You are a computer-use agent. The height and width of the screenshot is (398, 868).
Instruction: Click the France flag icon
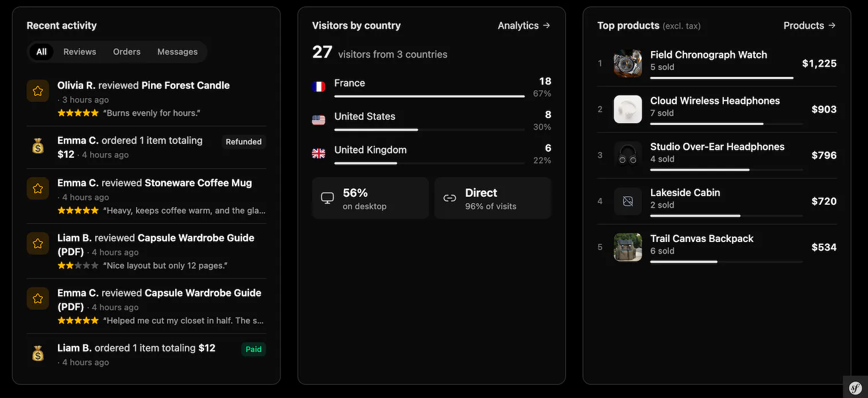click(x=319, y=87)
